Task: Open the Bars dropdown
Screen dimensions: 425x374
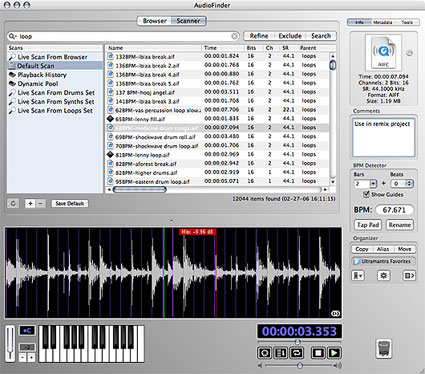Action: 373,183
